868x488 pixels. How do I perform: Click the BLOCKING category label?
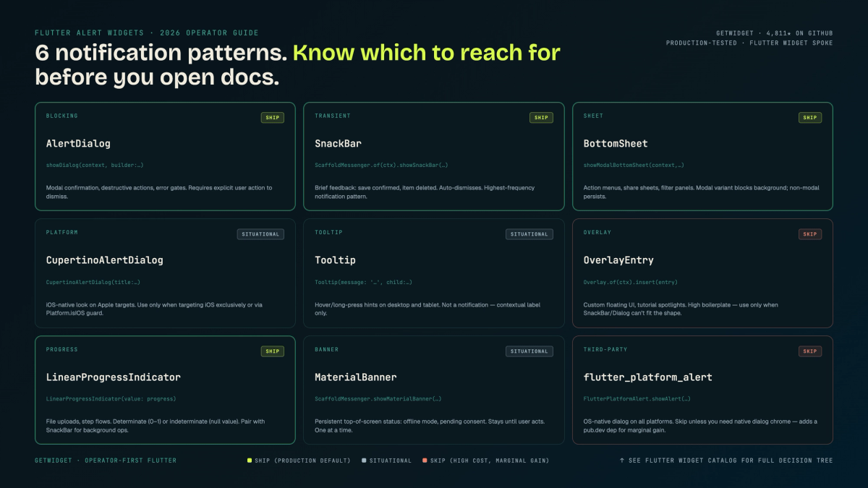(x=61, y=116)
